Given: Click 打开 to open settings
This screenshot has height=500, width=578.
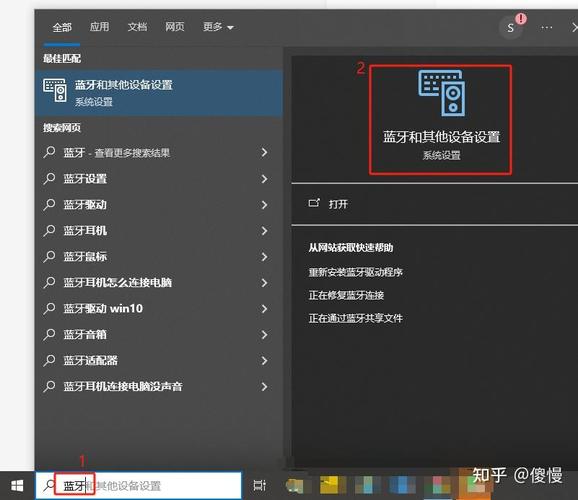Looking at the screenshot, I should pos(338,204).
